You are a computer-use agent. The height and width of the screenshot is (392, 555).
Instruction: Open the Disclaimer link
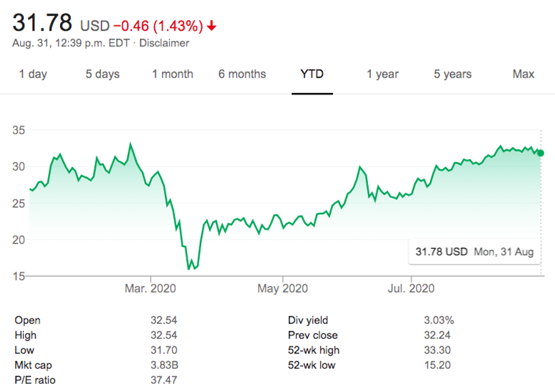[164, 43]
